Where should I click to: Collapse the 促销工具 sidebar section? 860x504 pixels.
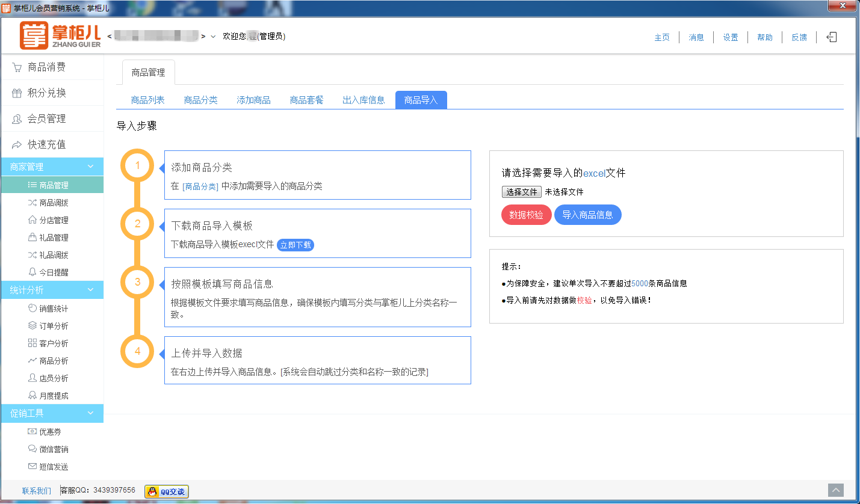coord(91,413)
